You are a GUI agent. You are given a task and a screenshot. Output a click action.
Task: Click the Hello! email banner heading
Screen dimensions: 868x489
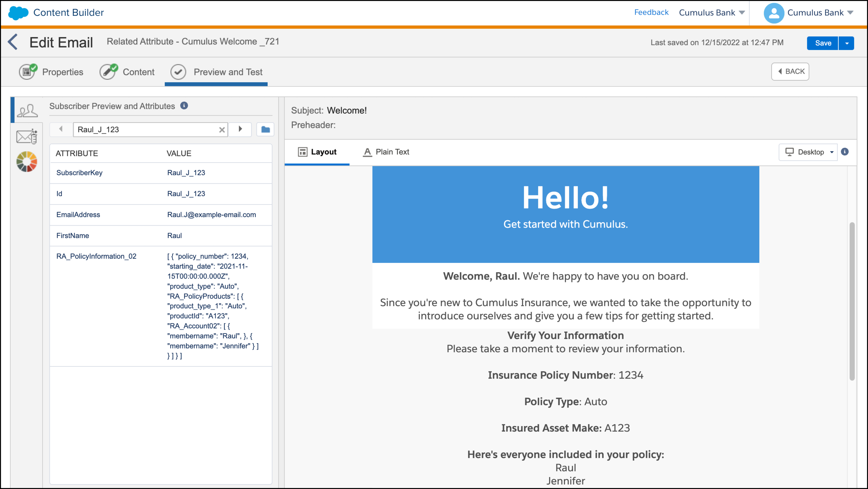click(566, 198)
